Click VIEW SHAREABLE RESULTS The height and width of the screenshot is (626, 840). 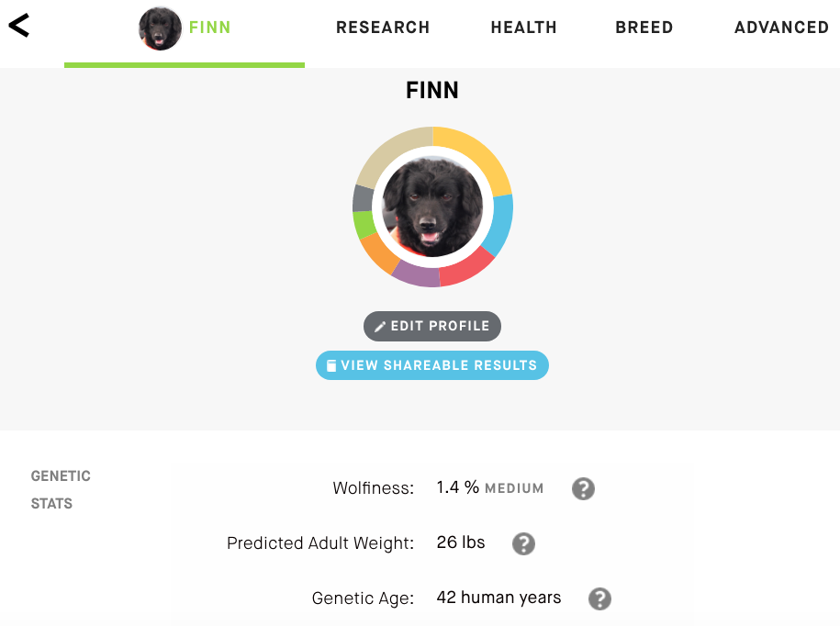pos(431,364)
